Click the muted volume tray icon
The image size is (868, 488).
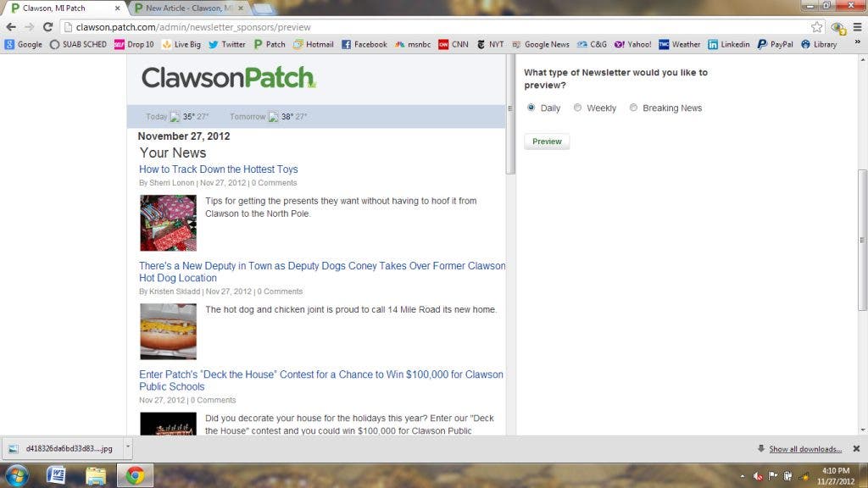pyautogui.click(x=758, y=476)
